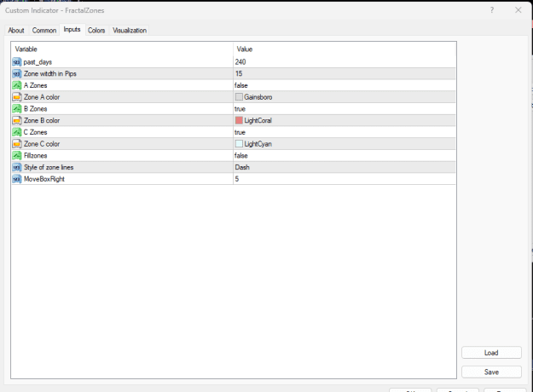Screen dimensions: 533x392
Task: Toggle the B Zones true value
Action: 345,109
